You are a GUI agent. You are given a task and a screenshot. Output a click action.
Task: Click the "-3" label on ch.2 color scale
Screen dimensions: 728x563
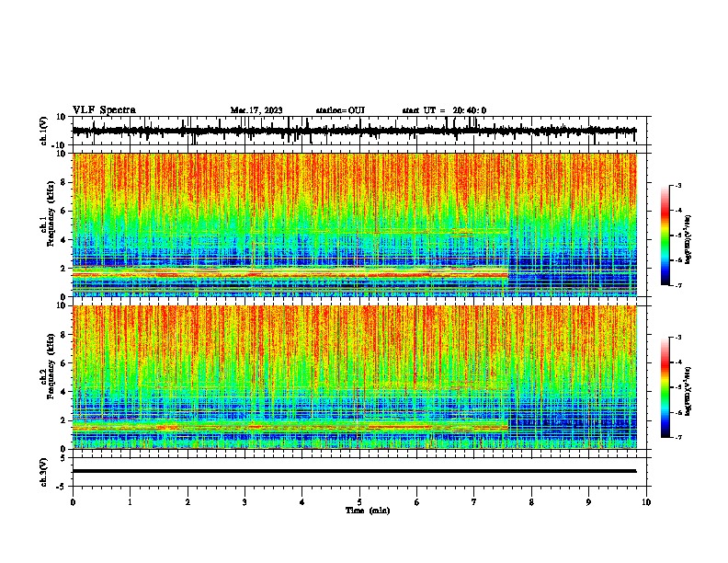(678, 338)
